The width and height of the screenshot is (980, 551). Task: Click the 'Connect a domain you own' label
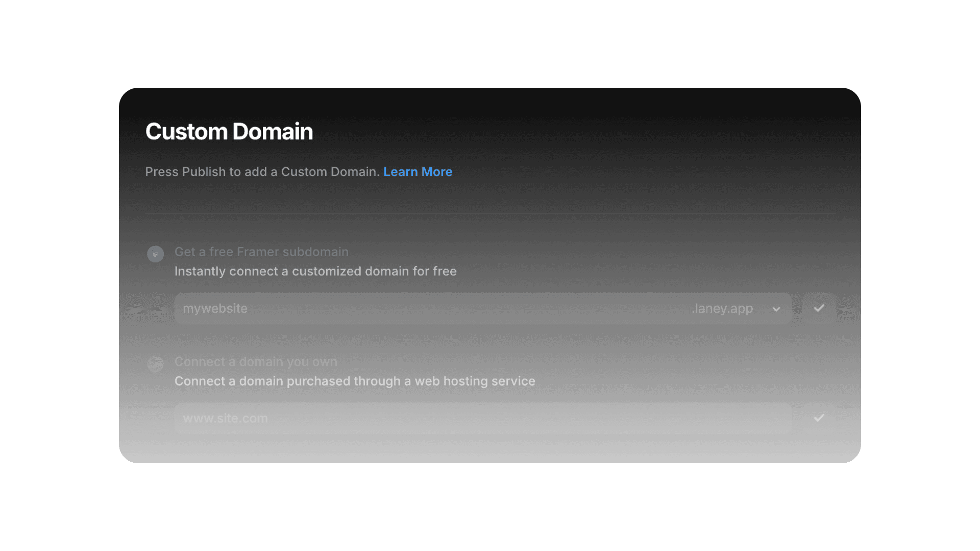click(x=256, y=362)
